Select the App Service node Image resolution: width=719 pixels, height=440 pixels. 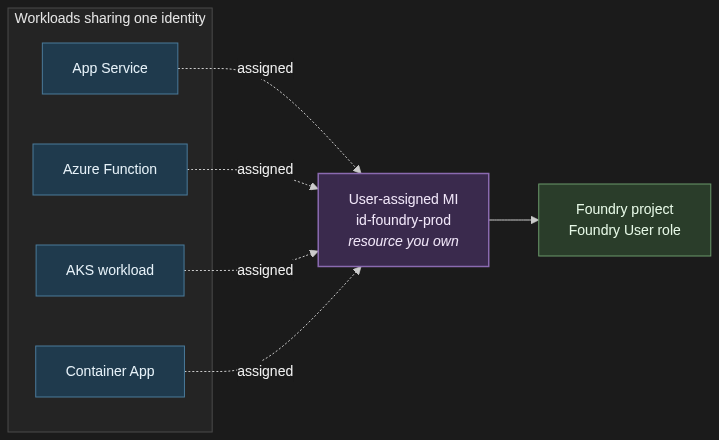point(110,69)
